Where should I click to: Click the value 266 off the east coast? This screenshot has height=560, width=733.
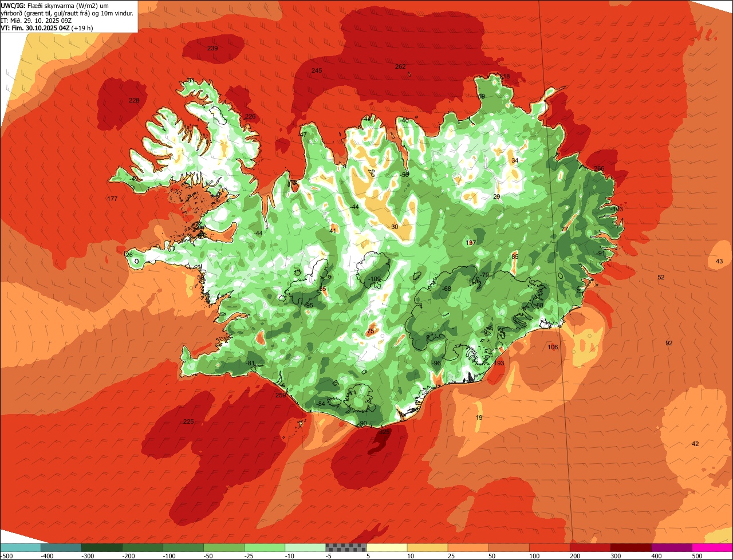[x=599, y=168]
